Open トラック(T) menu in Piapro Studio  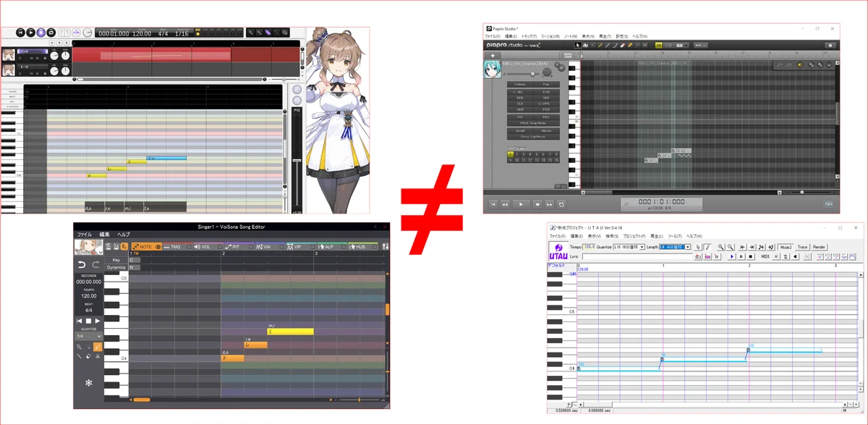click(x=529, y=36)
